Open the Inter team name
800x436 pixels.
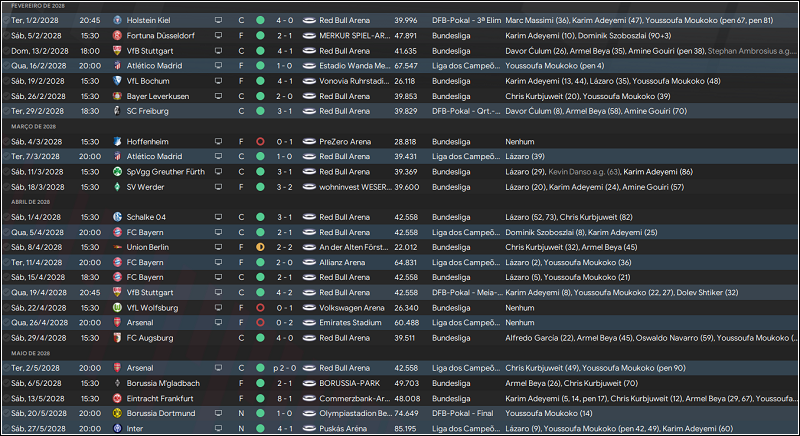point(135,429)
